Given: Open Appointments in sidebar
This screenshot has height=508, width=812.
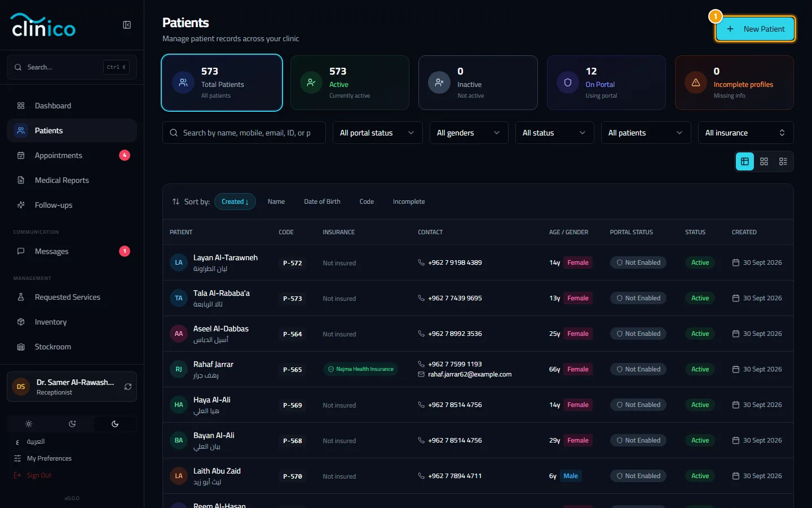Looking at the screenshot, I should (x=72, y=155).
